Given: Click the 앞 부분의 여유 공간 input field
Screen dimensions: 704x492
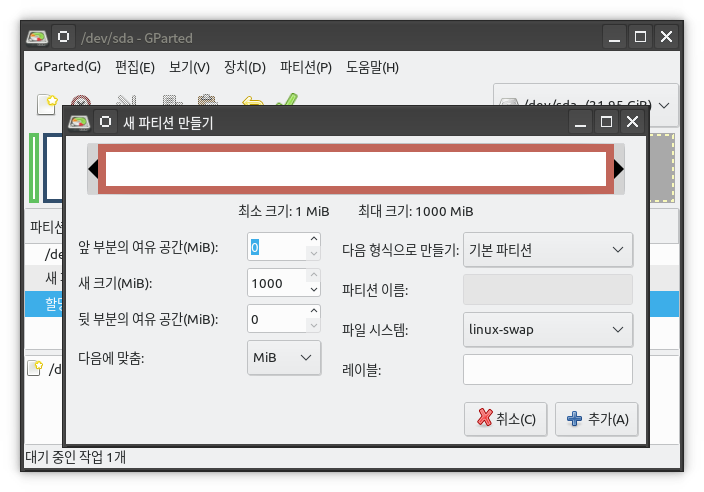Looking at the screenshot, I should (x=277, y=246).
